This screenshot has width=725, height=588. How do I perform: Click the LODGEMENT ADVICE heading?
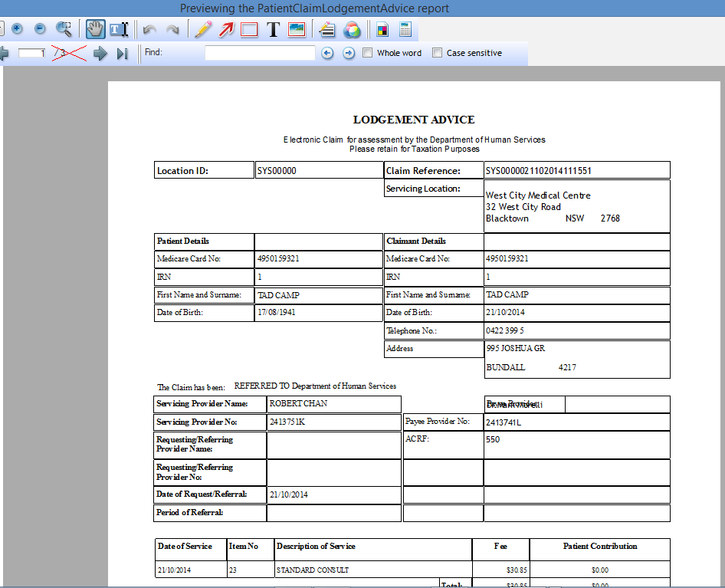pos(414,120)
